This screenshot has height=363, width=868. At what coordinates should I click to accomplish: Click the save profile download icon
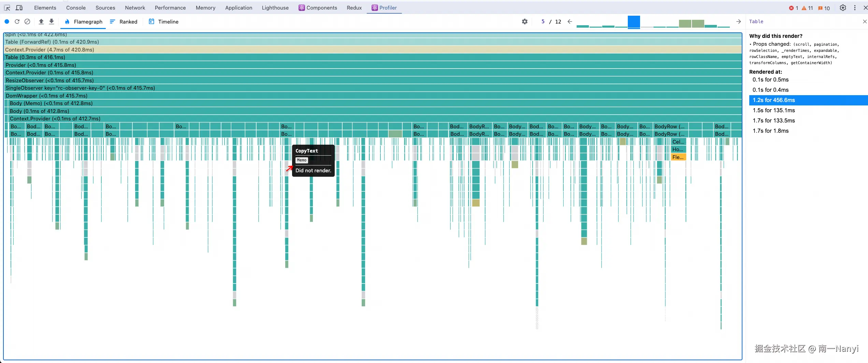(x=52, y=21)
